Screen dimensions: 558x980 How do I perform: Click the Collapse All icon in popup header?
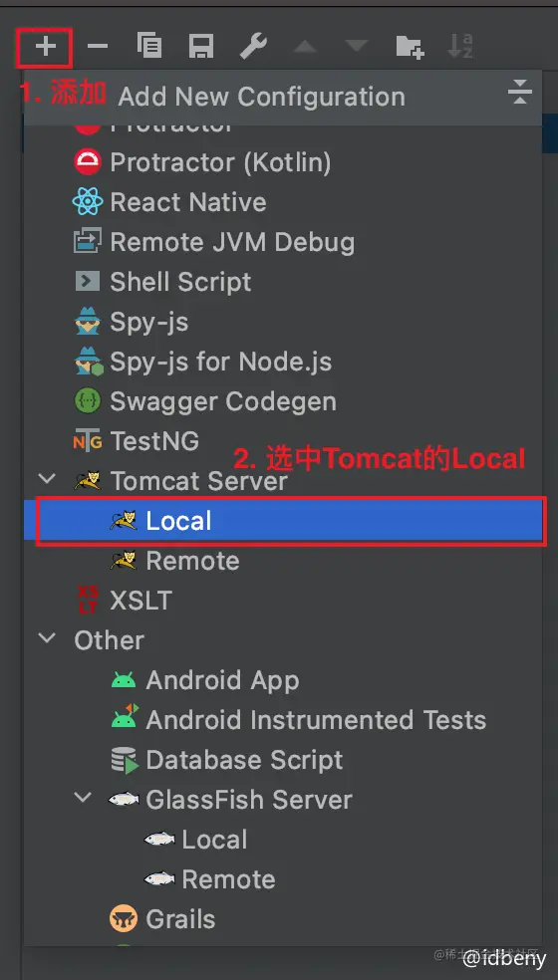tap(519, 93)
